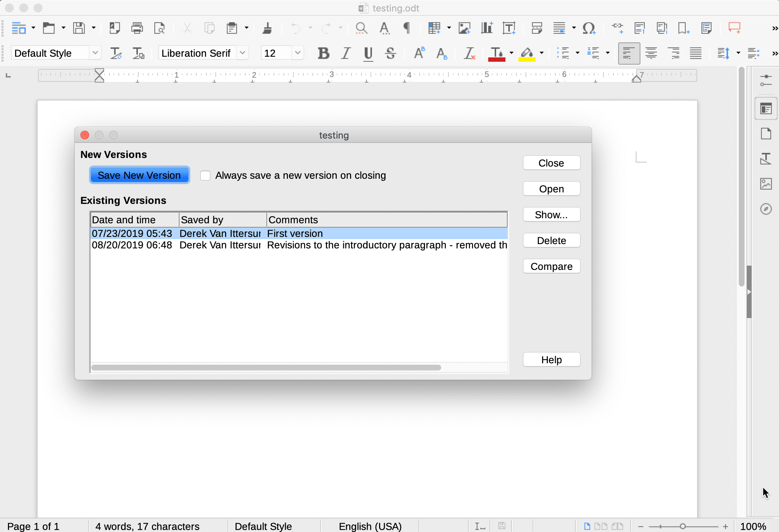Screen dimensions: 779x532
Task: Click the Insert Special Character omega icon
Action: point(589,28)
